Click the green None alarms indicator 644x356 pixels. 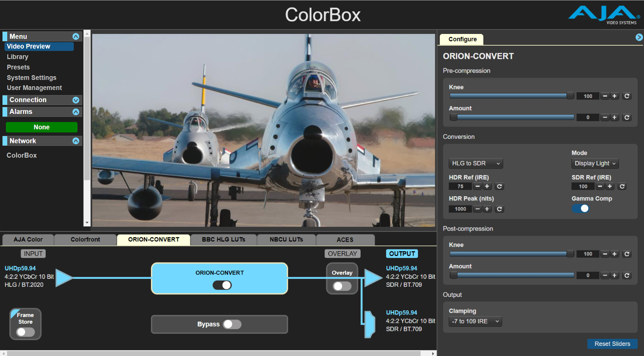coord(41,127)
